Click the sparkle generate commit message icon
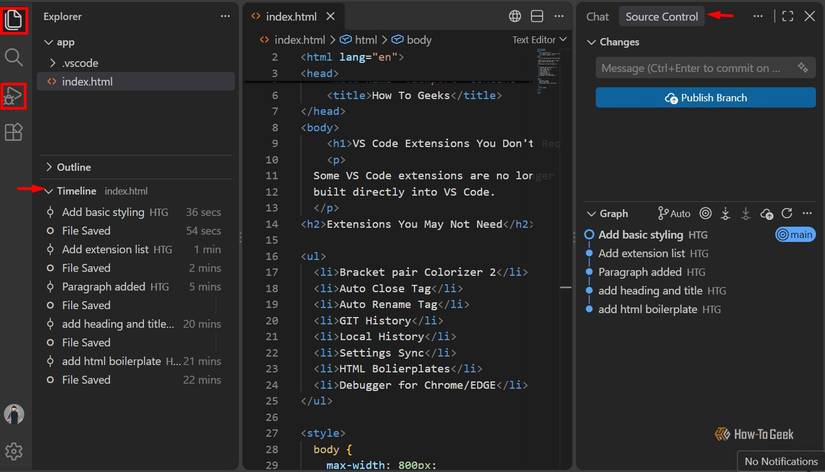 pyautogui.click(x=802, y=68)
